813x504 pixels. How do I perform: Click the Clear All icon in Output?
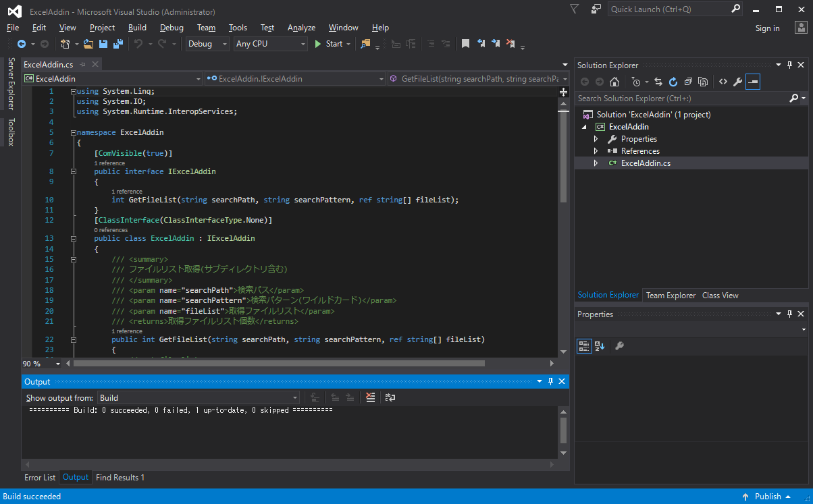370,397
